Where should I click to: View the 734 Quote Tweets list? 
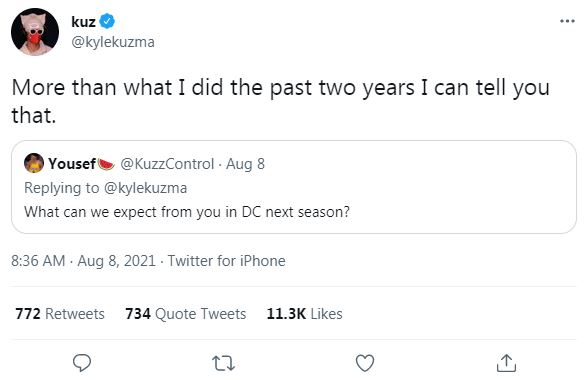(186, 314)
